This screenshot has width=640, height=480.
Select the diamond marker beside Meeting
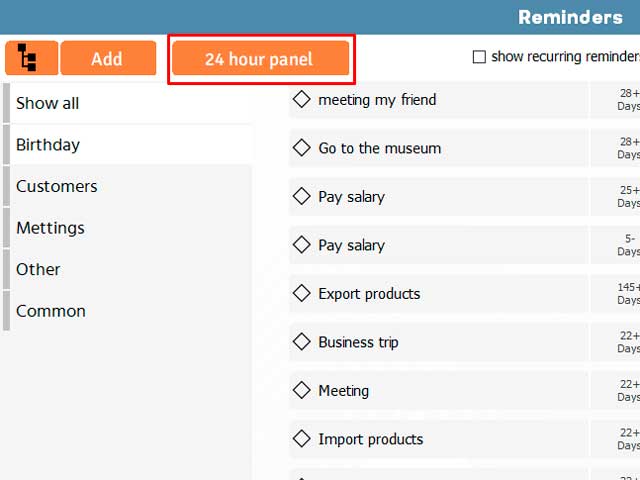pos(302,390)
